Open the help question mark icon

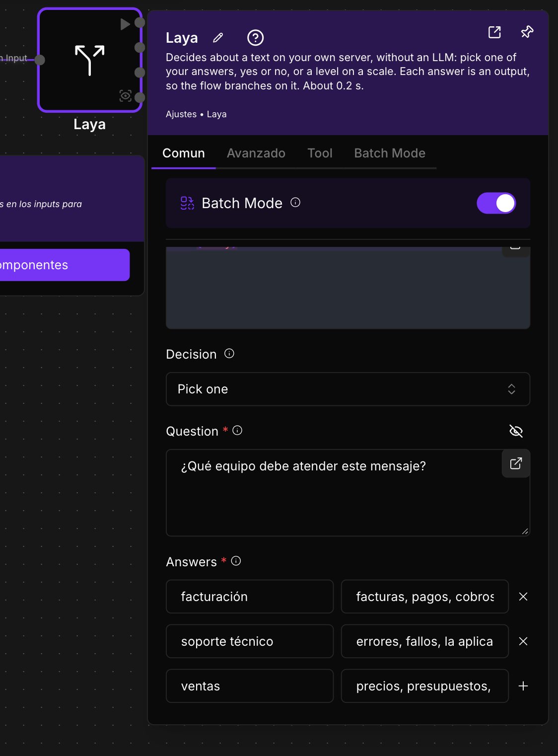(255, 38)
